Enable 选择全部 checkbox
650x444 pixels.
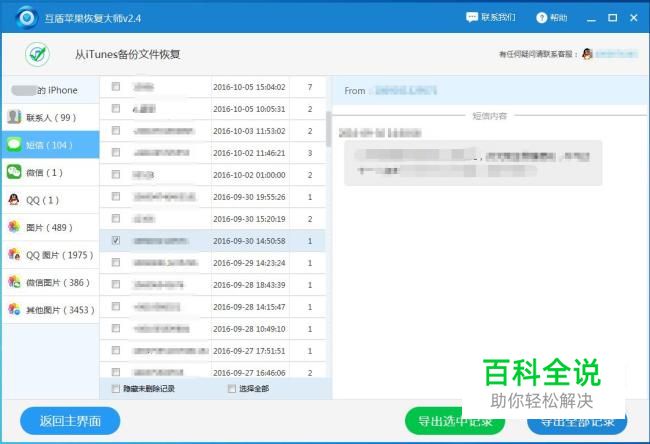coord(232,388)
